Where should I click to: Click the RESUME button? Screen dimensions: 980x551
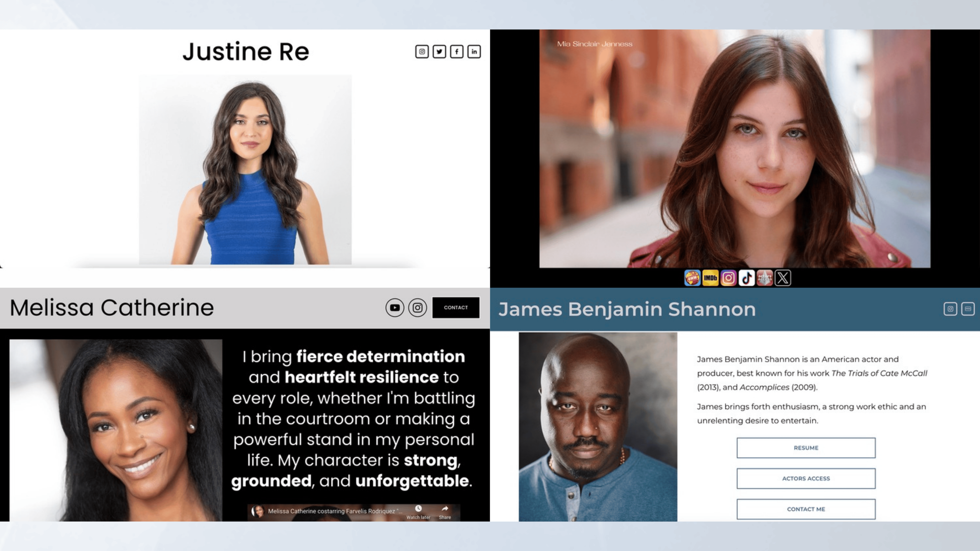pos(806,448)
